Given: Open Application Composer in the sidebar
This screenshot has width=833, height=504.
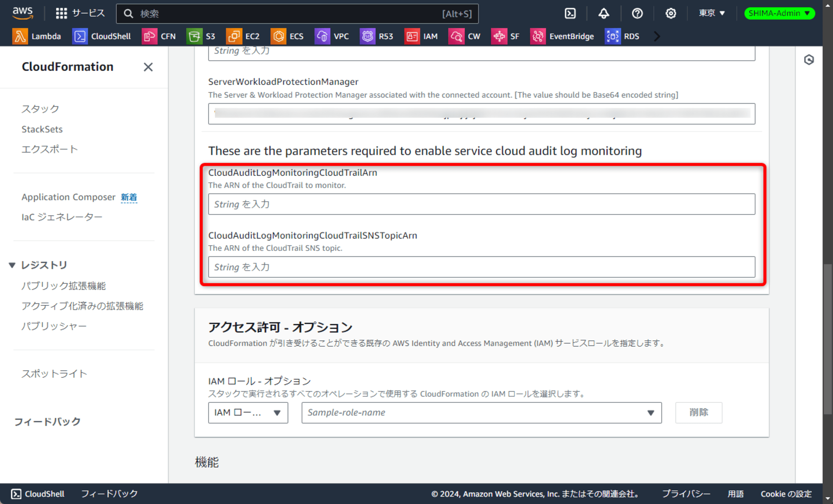Looking at the screenshot, I should click(x=68, y=197).
